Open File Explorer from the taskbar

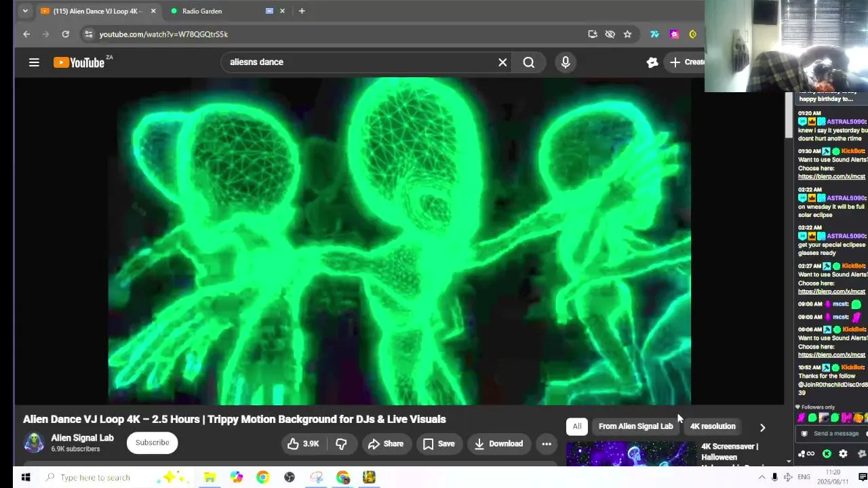click(210, 477)
